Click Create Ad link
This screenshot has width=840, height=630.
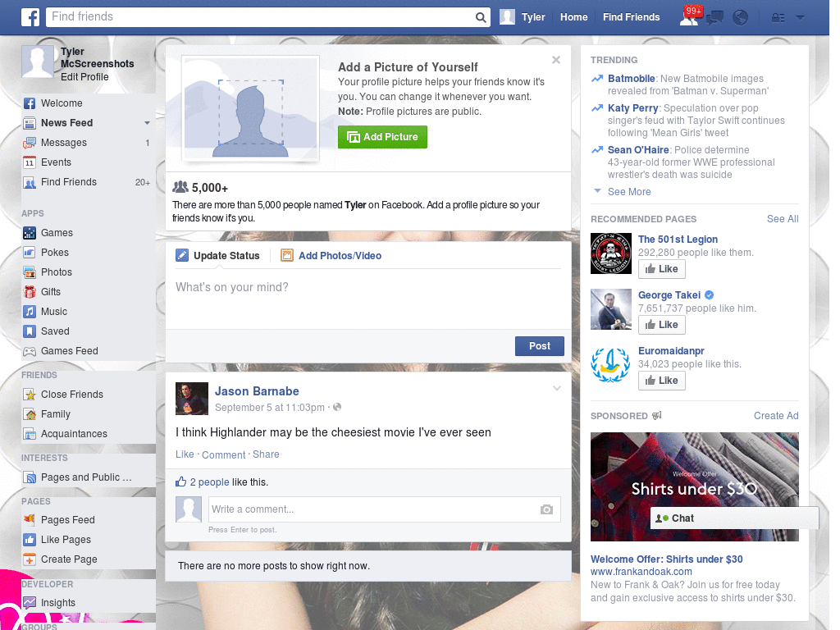coord(776,416)
